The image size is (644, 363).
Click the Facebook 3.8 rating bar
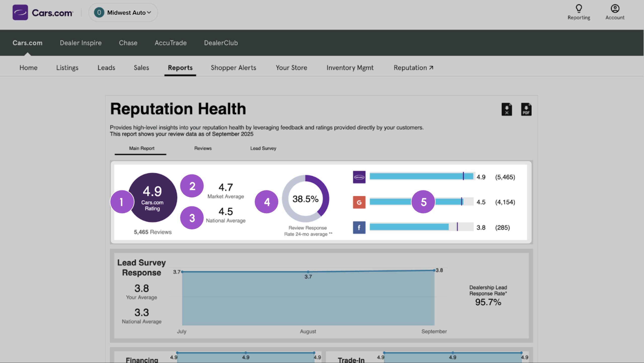pos(422,227)
